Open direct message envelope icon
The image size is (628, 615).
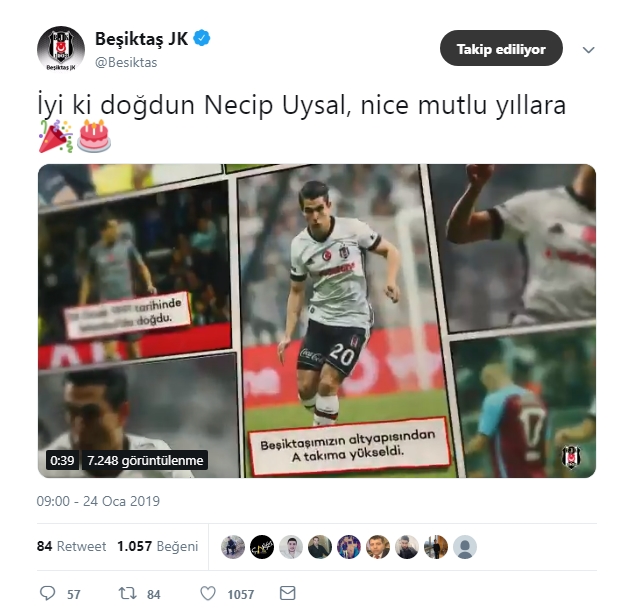pyautogui.click(x=288, y=593)
